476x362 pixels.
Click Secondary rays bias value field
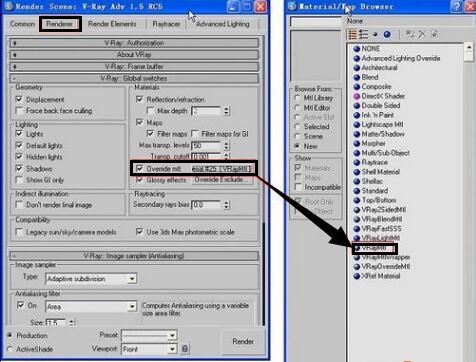pos(206,205)
